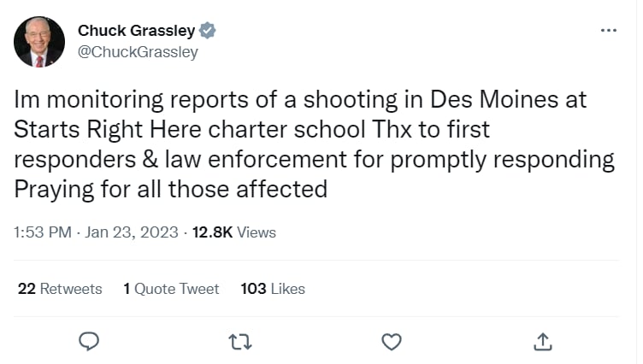Open the share upload icon
Screen dimensions: 643x364
542,342
